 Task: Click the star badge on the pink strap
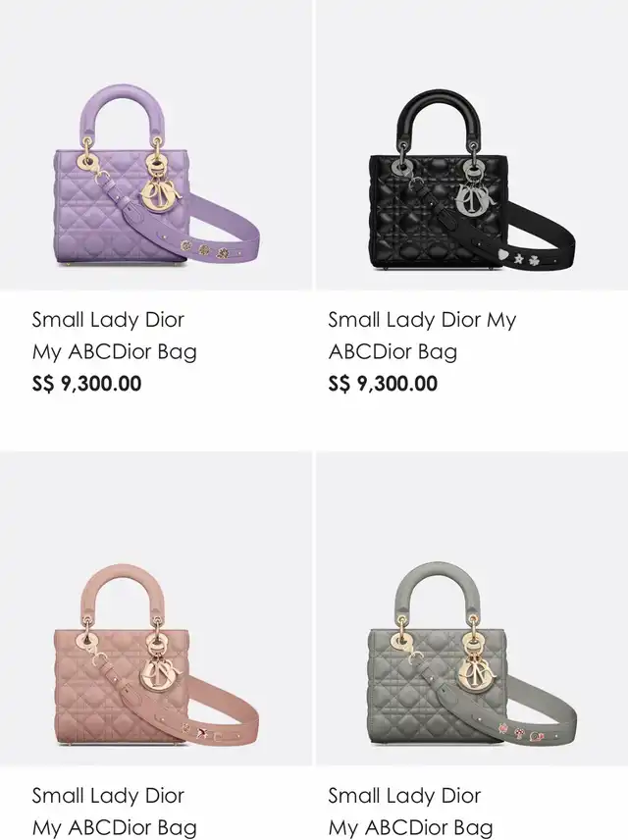202,733
